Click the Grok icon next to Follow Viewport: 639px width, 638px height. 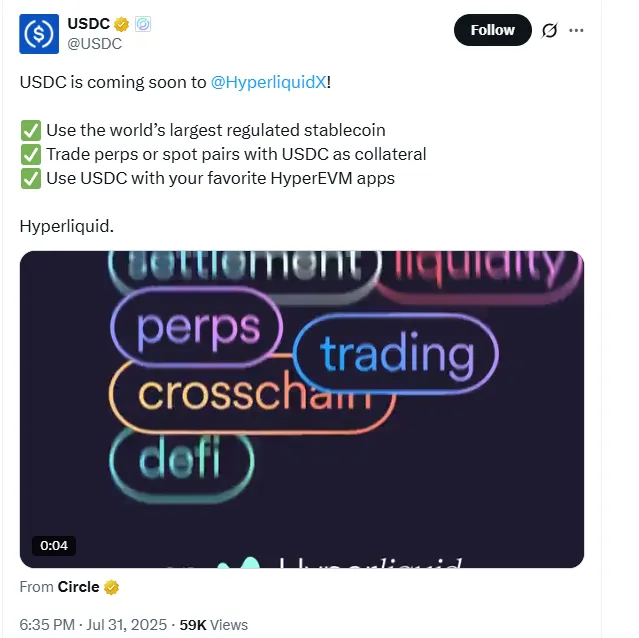[549, 30]
